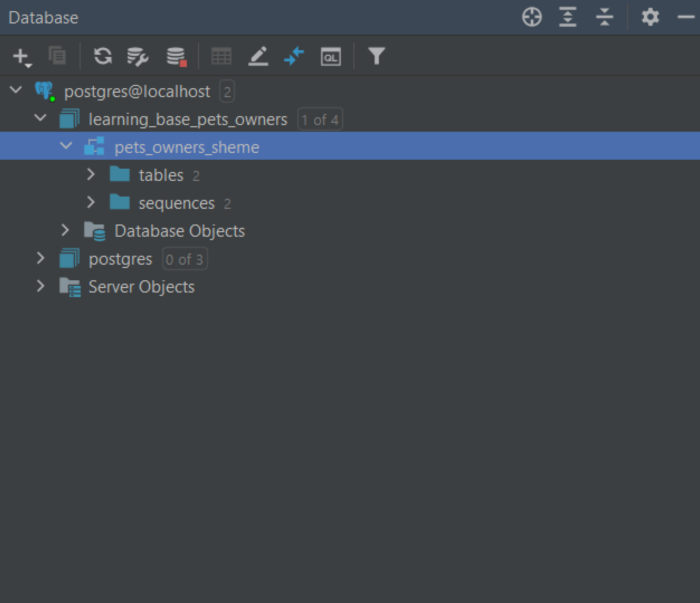This screenshot has height=603, width=700.
Task: Click the learning_base_pets_owners database icon
Action: coord(69,119)
